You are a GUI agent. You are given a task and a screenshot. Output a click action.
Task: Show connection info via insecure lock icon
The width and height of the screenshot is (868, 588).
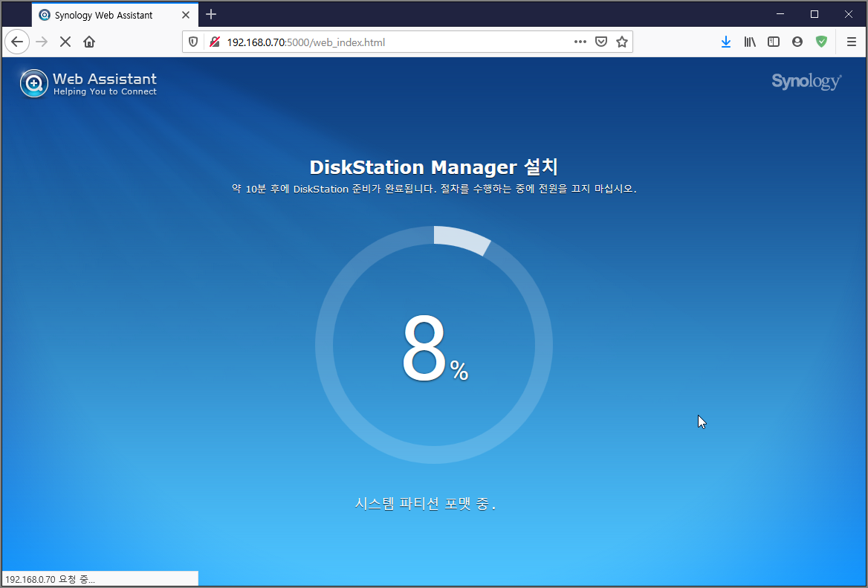click(215, 42)
